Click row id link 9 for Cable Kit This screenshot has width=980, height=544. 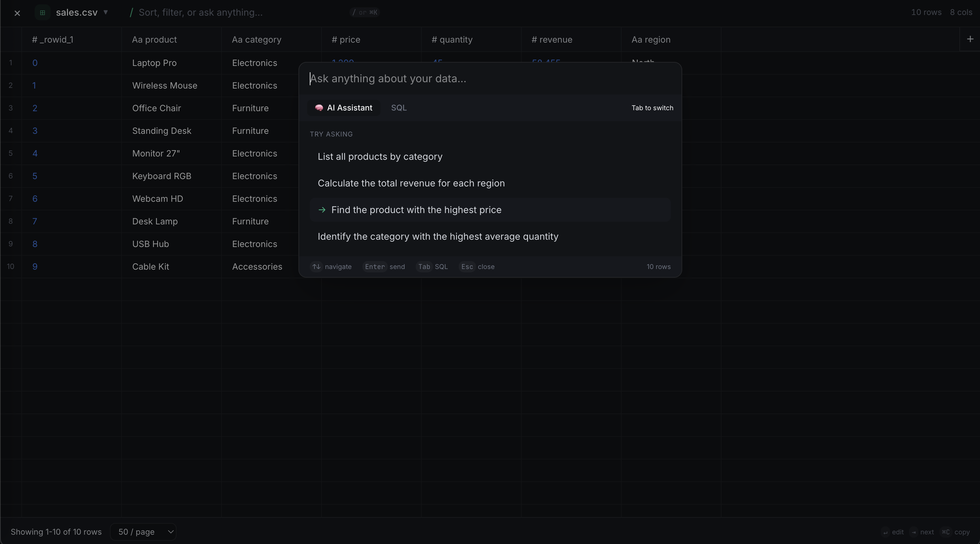pos(35,266)
